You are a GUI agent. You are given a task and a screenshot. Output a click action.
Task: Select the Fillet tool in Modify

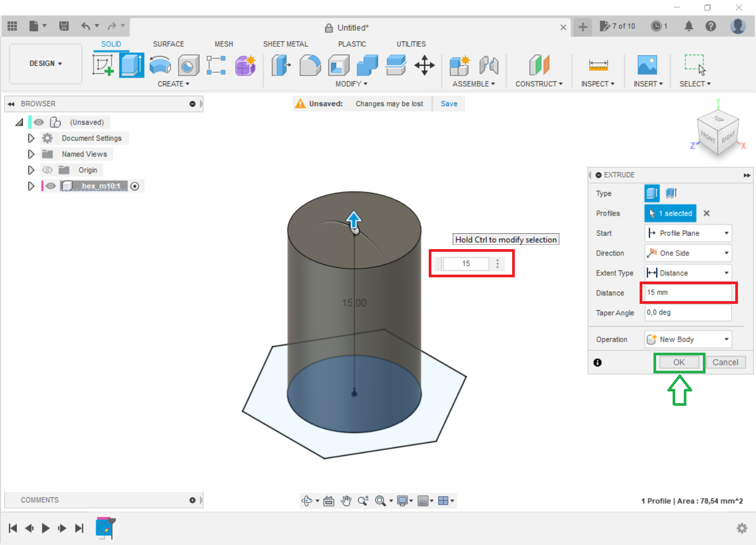point(310,65)
